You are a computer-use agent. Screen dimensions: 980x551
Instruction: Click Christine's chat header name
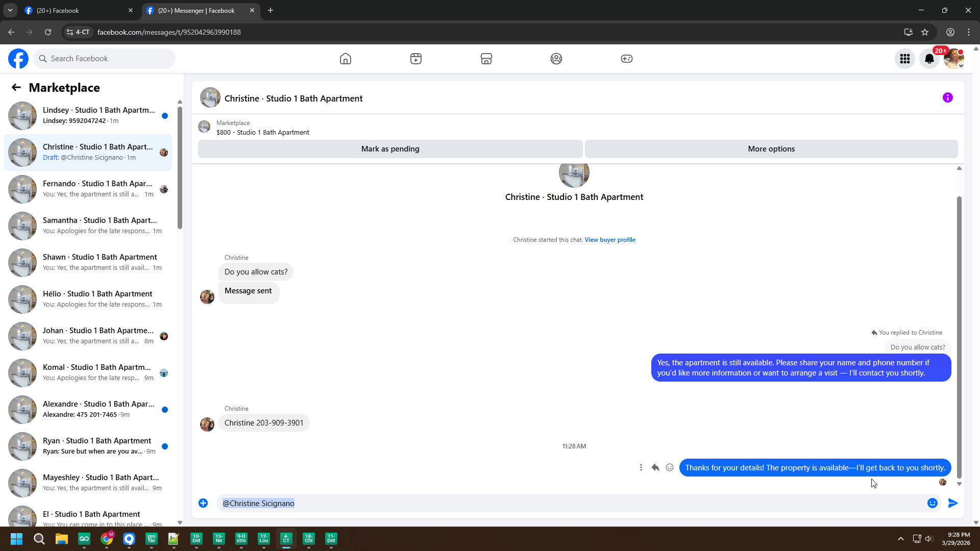pyautogui.click(x=293, y=98)
